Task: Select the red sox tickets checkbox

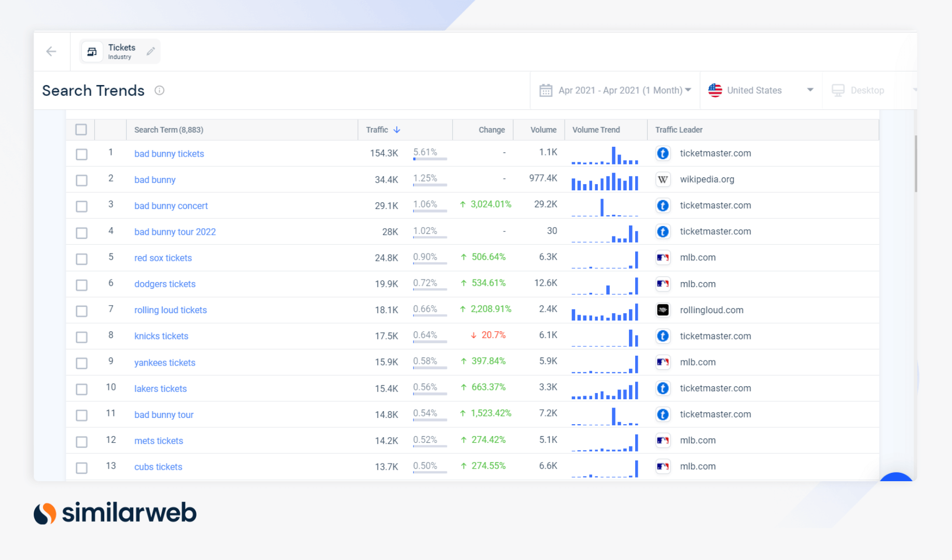Action: (x=81, y=259)
